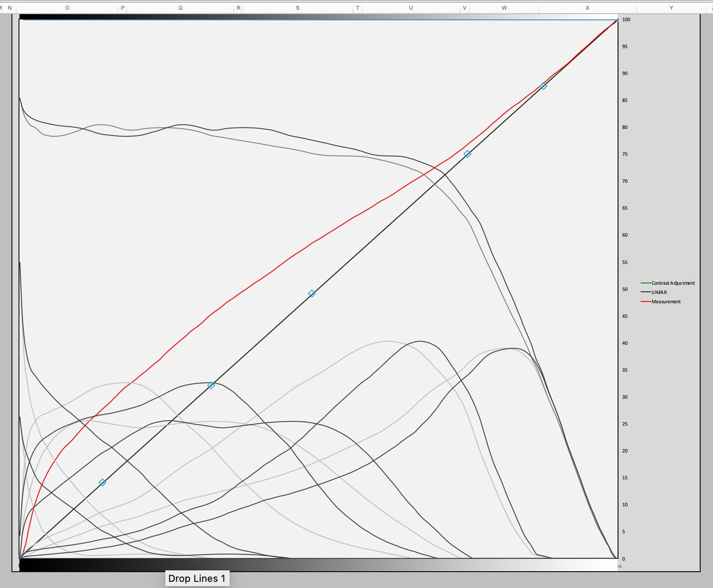
Task: Click the narrow column header P
Action: (x=122, y=8)
